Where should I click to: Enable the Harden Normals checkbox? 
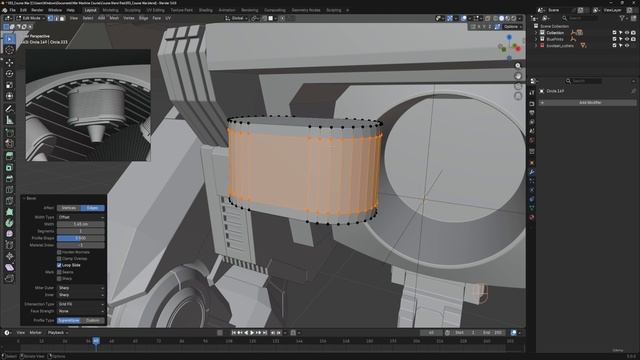(x=59, y=252)
